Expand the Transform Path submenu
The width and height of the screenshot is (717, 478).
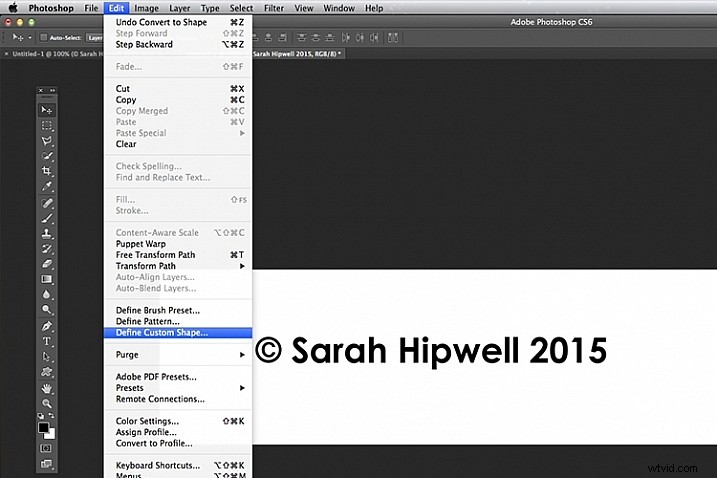tap(178, 266)
